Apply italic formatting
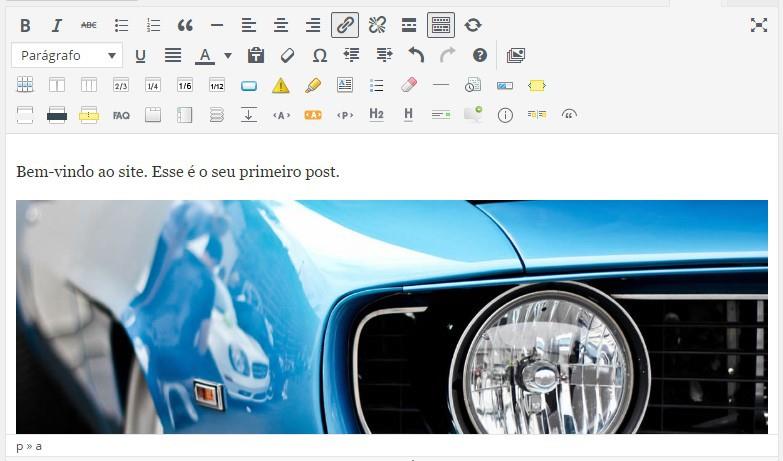 point(57,25)
